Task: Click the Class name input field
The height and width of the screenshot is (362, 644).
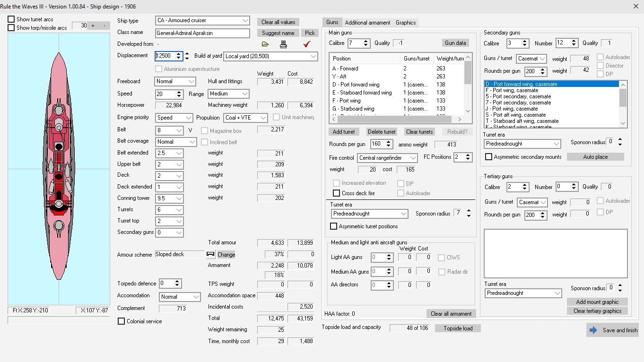Action: coord(202,33)
